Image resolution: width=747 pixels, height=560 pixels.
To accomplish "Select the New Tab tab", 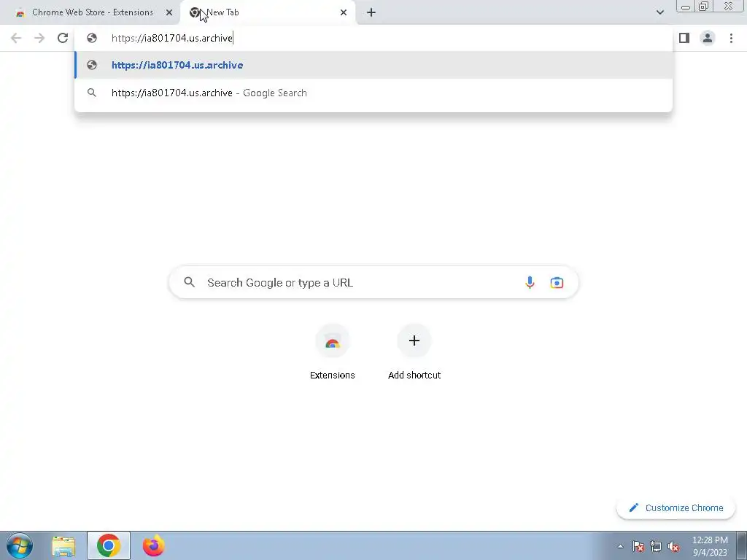I will coord(268,12).
